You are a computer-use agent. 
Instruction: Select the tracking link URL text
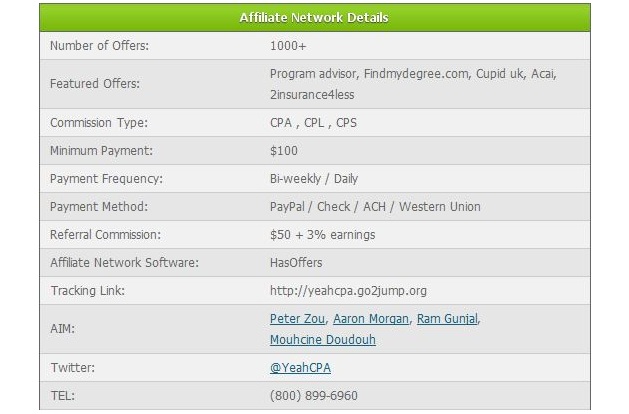[348, 290]
